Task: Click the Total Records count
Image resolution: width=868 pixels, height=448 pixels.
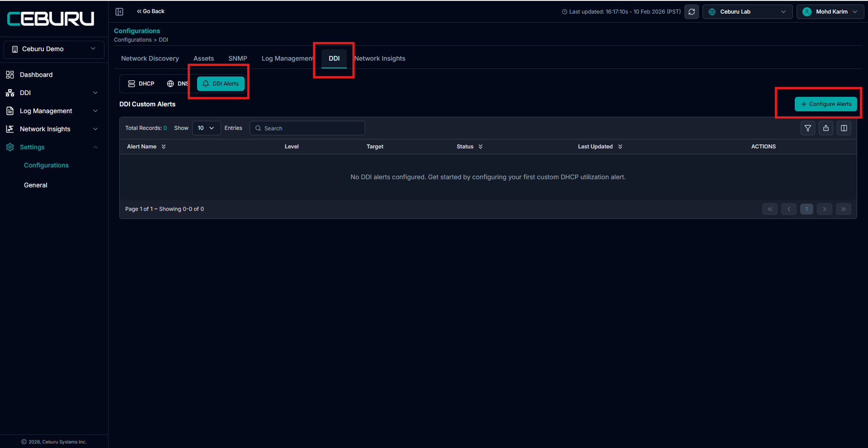Action: [146, 128]
